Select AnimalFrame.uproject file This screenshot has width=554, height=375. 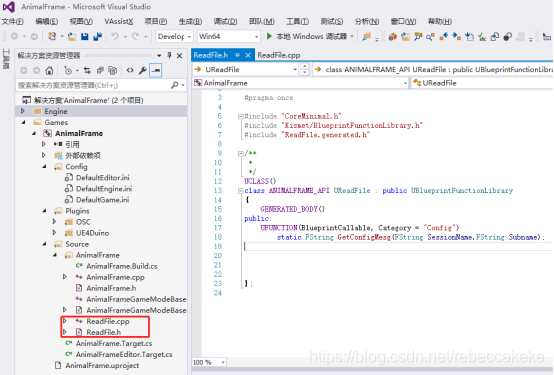(102, 365)
